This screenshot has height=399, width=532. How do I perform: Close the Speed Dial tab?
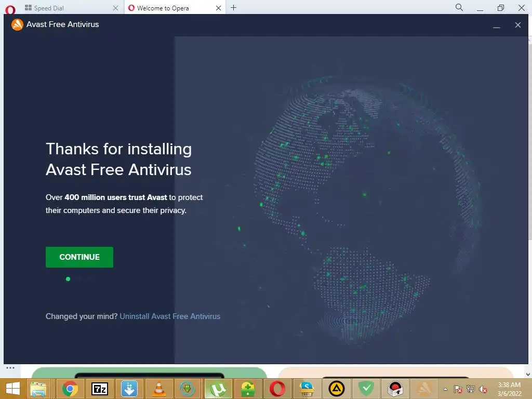pyautogui.click(x=116, y=8)
